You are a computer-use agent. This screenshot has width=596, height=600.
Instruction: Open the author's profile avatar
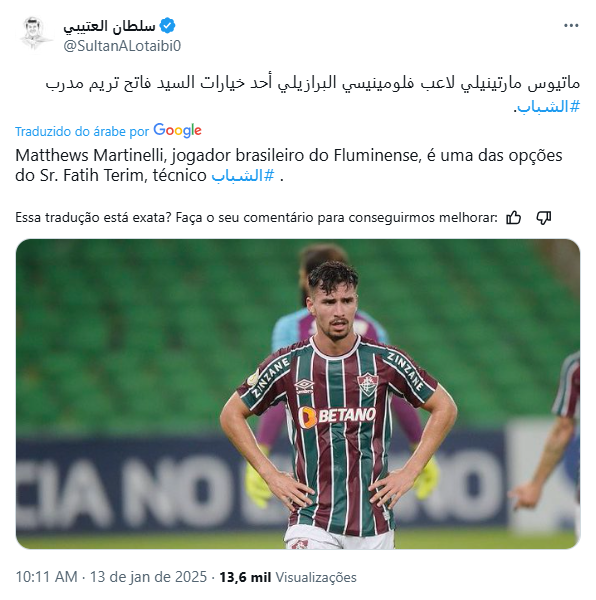34,34
